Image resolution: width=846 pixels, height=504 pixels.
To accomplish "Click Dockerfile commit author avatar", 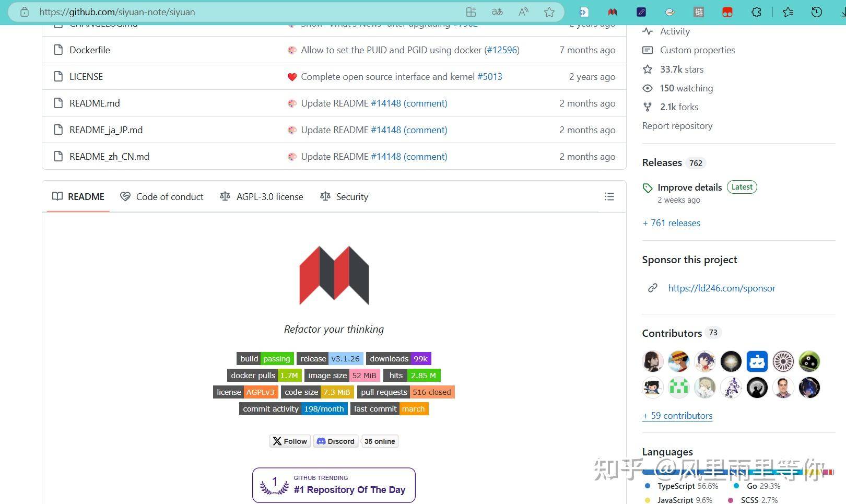I will click(x=292, y=50).
